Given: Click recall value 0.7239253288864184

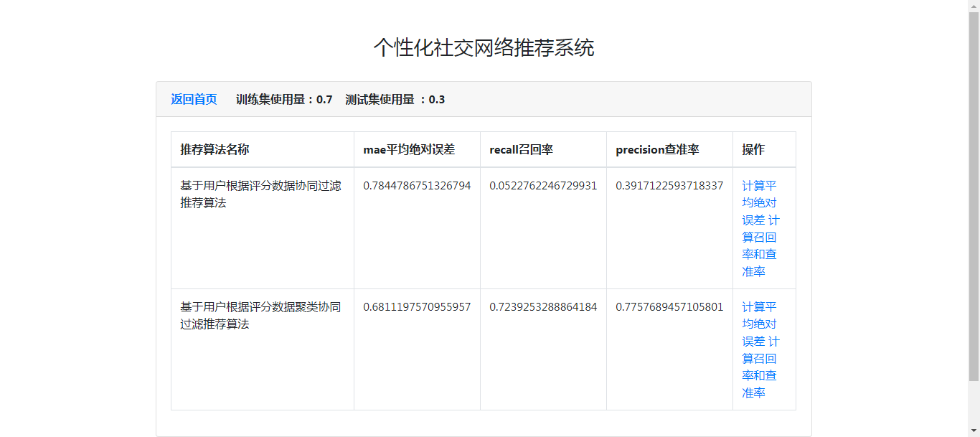Looking at the screenshot, I should (x=543, y=306).
